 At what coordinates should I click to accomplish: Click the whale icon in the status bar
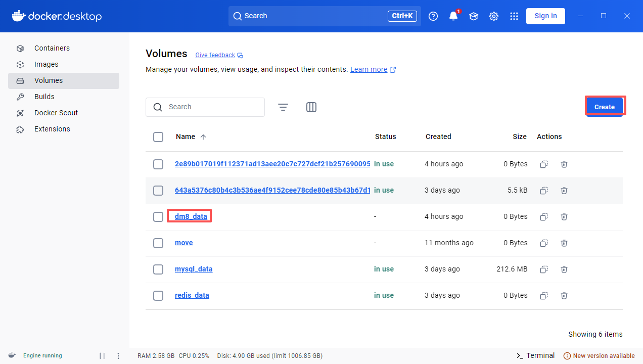click(12, 355)
